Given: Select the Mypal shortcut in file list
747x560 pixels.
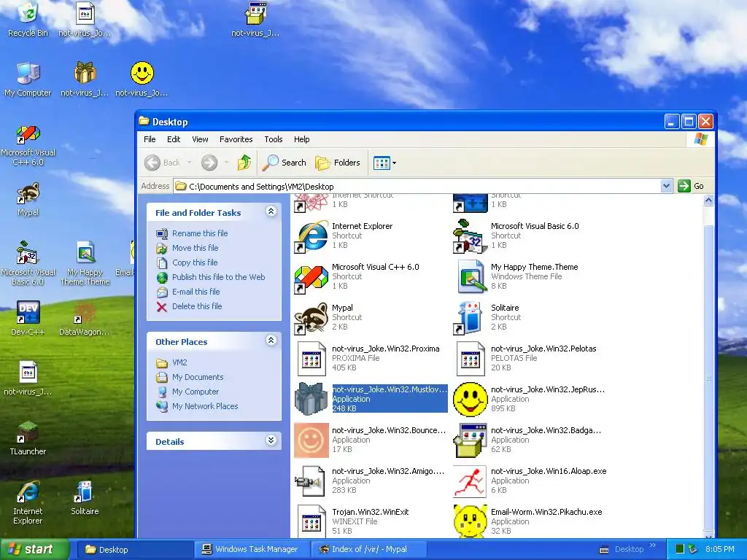Looking at the screenshot, I should [x=329, y=317].
